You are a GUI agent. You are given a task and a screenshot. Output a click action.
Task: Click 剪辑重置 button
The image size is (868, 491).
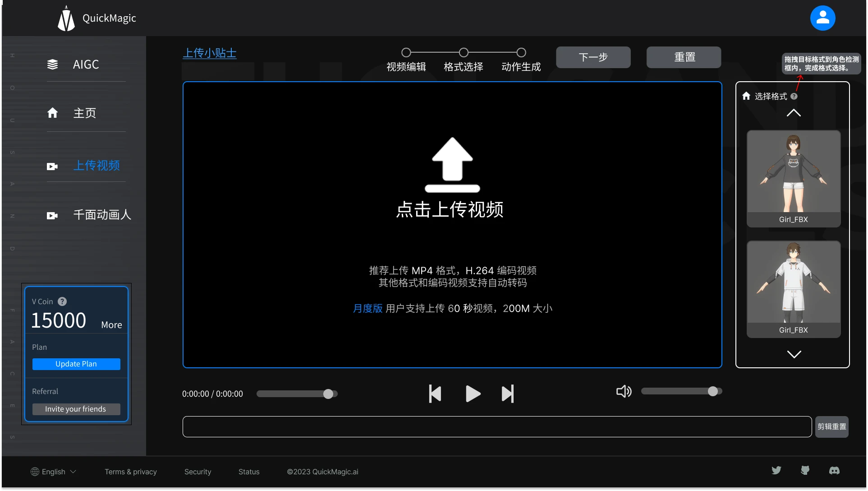[x=831, y=427]
